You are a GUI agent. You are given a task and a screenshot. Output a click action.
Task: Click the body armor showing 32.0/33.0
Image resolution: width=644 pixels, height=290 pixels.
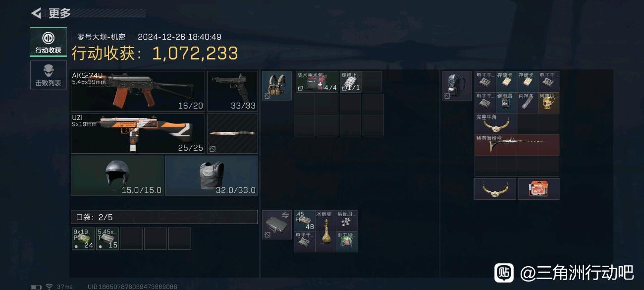coord(212,175)
